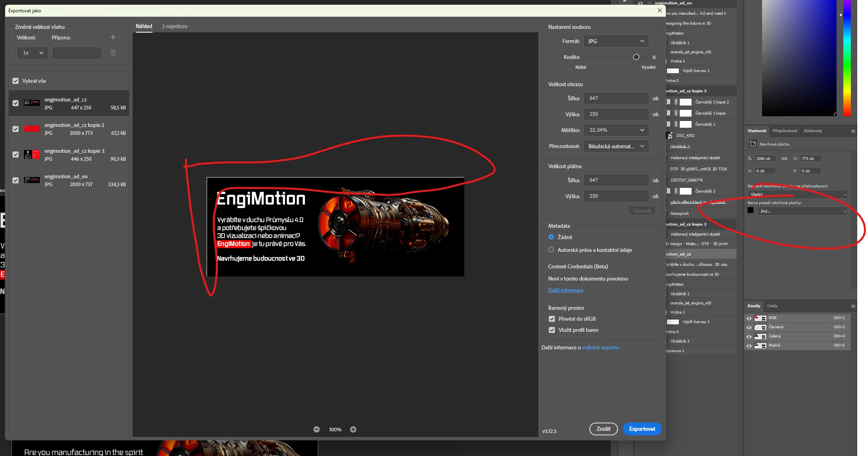868x456 pixels.
Task: Close the Exportovat jako dialog
Action: [660, 10]
